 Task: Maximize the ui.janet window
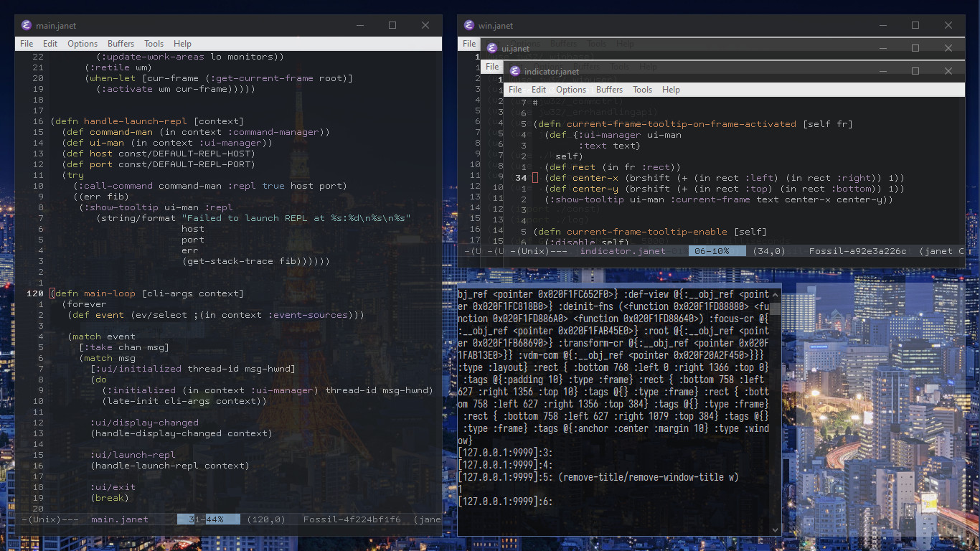pos(915,48)
